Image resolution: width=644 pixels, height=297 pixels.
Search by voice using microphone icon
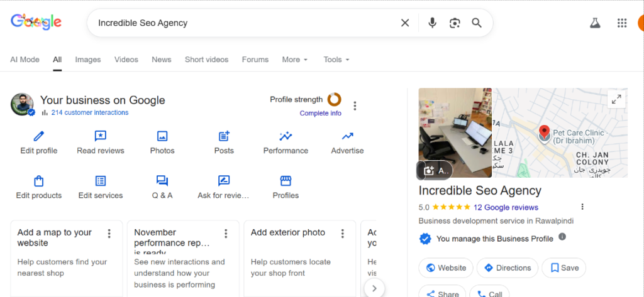tap(432, 23)
